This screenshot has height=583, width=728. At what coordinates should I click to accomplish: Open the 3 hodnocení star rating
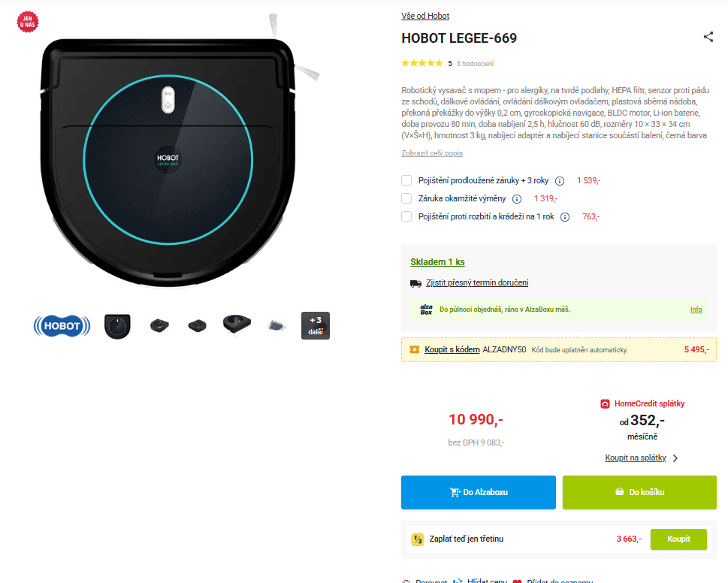tap(475, 64)
